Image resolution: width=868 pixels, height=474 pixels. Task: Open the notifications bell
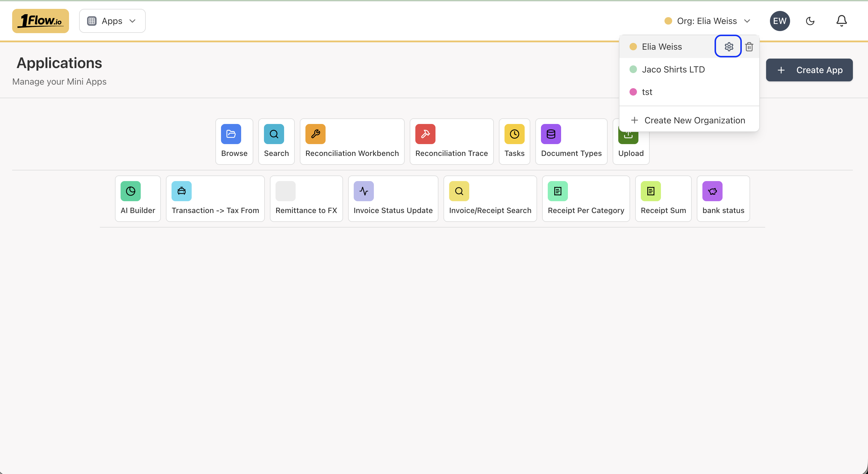coord(841,21)
